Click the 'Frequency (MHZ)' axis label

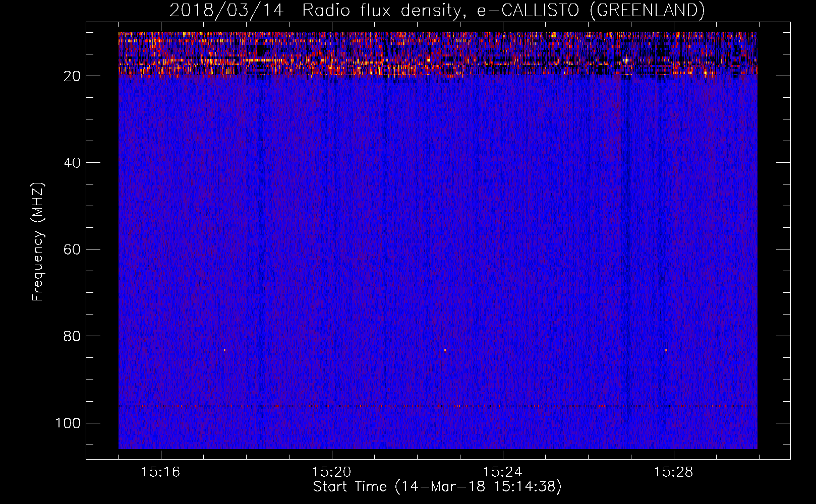pos(38,241)
